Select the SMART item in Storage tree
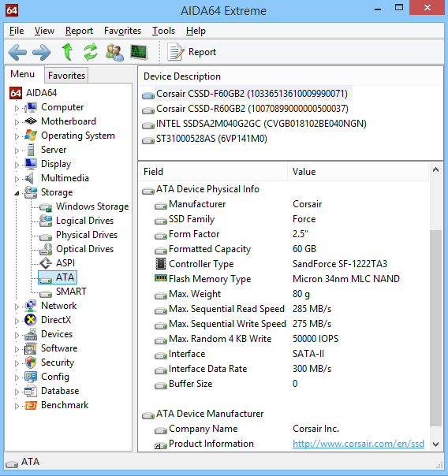This screenshot has height=476, width=448. 71,292
